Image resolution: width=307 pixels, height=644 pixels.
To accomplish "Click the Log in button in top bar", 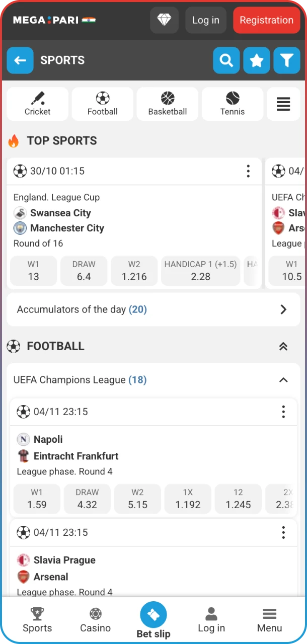I will [205, 20].
